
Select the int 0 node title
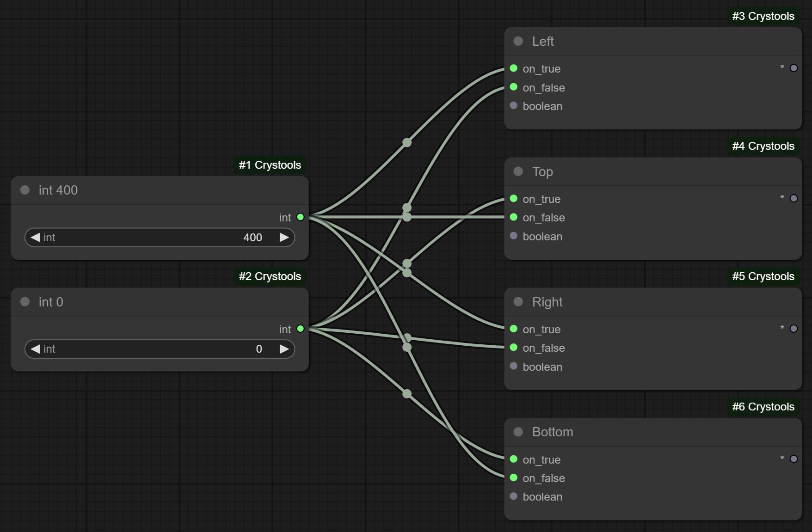point(51,302)
